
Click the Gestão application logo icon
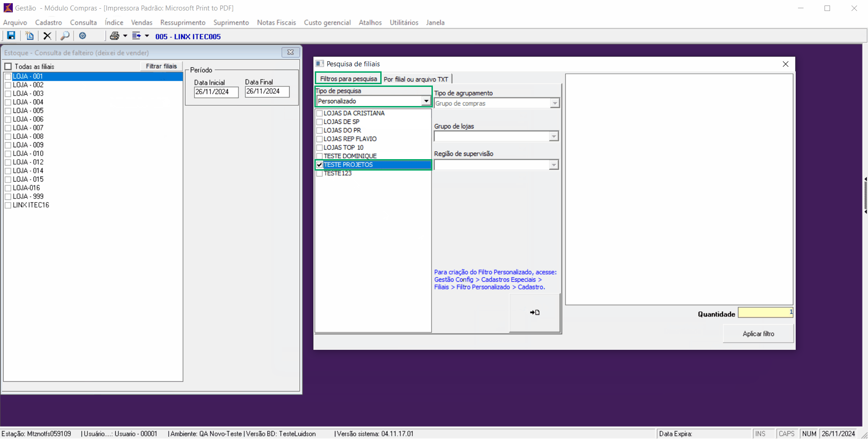pyautogui.click(x=8, y=8)
